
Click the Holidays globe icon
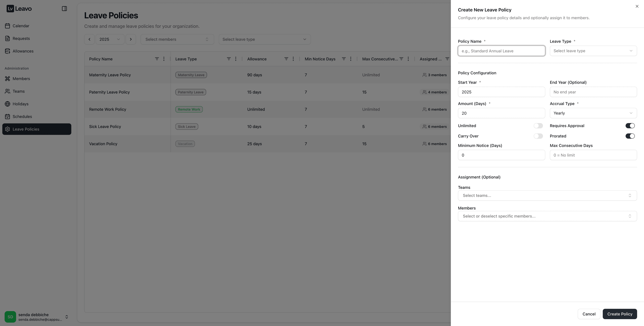coord(8,104)
